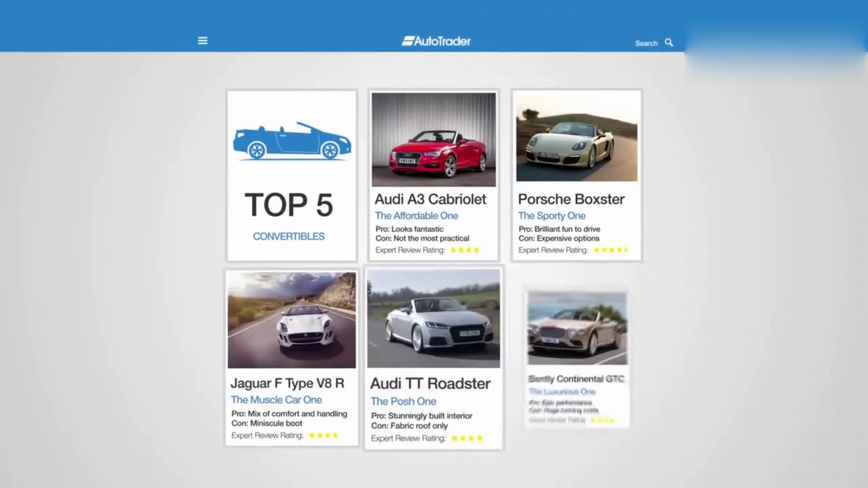868x488 pixels.
Task: Click 'The Muscle Car One' subtitle
Action: (x=276, y=400)
